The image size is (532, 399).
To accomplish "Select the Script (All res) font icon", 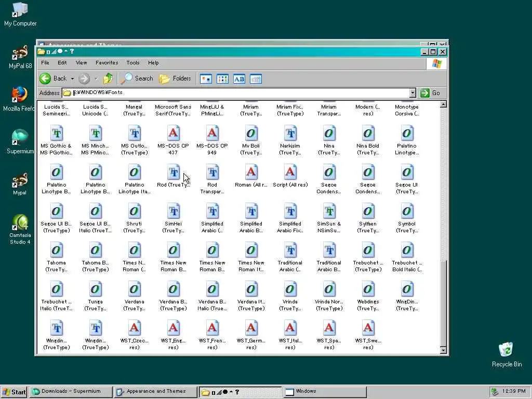I will point(290,172).
